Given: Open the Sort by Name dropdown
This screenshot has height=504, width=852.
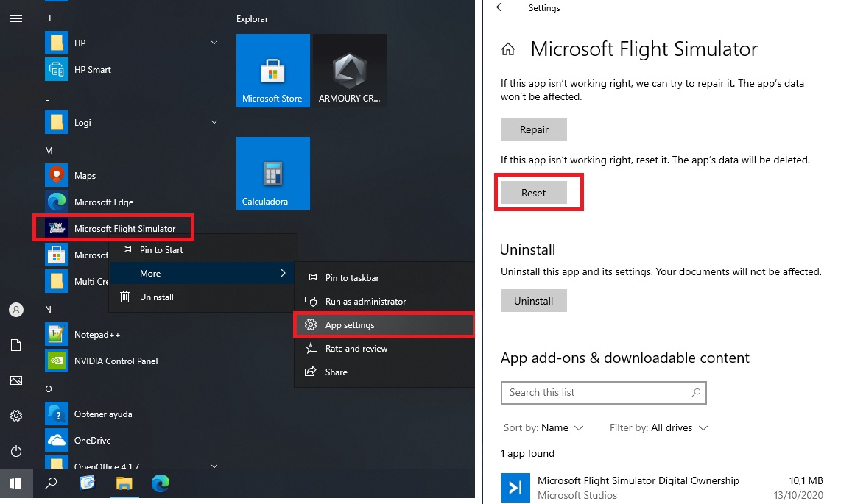Looking at the screenshot, I should [x=543, y=428].
